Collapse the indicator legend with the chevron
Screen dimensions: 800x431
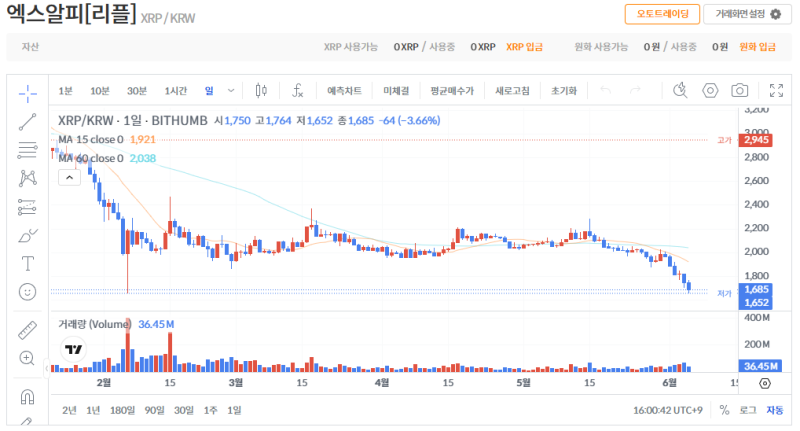click(x=69, y=178)
